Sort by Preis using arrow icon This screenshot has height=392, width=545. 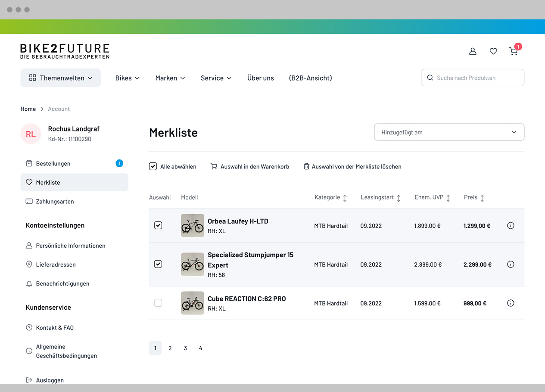point(482,198)
